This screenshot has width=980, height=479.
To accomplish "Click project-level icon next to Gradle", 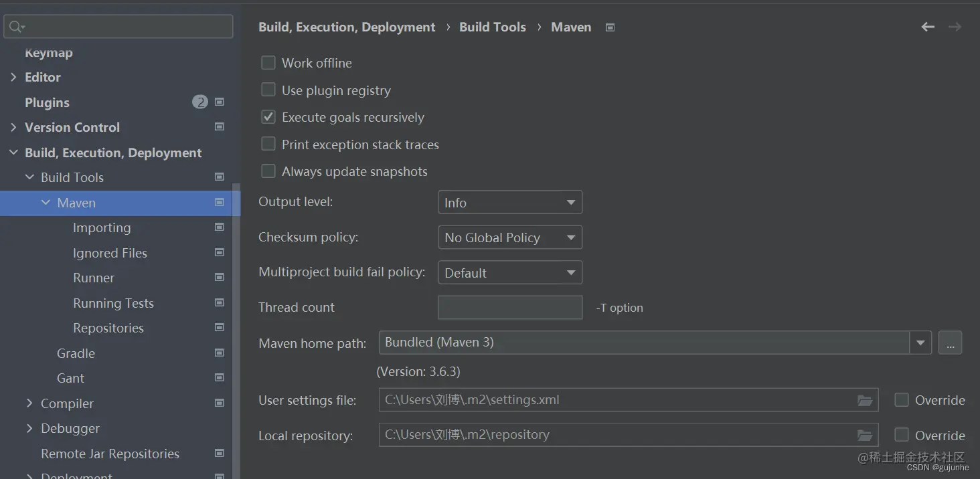I will point(220,353).
